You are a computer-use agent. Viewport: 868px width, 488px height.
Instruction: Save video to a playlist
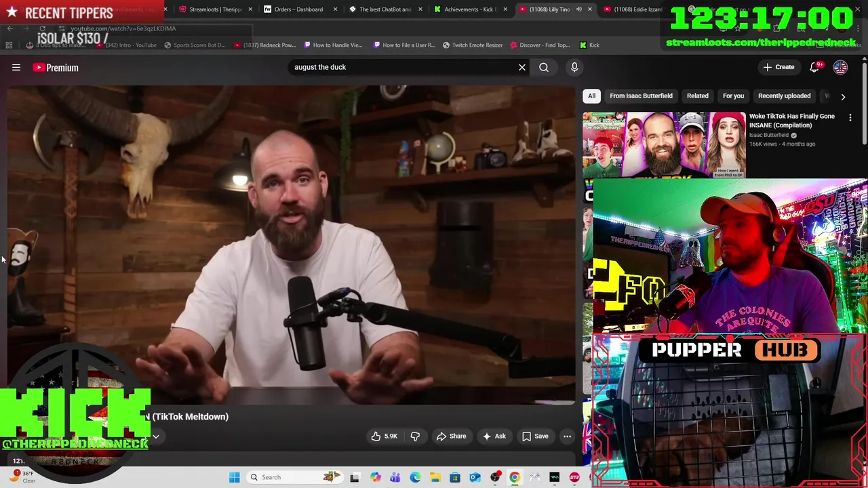[x=534, y=436]
